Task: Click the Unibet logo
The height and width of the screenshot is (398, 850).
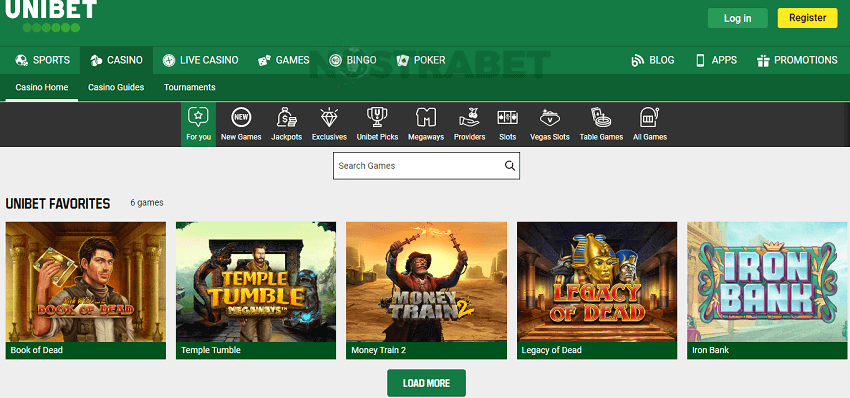Action: click(51, 16)
